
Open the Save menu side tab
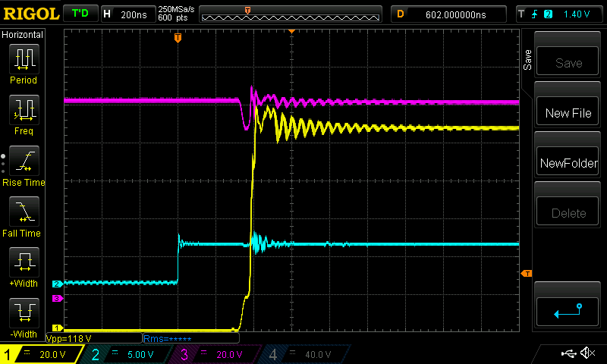[x=527, y=61]
